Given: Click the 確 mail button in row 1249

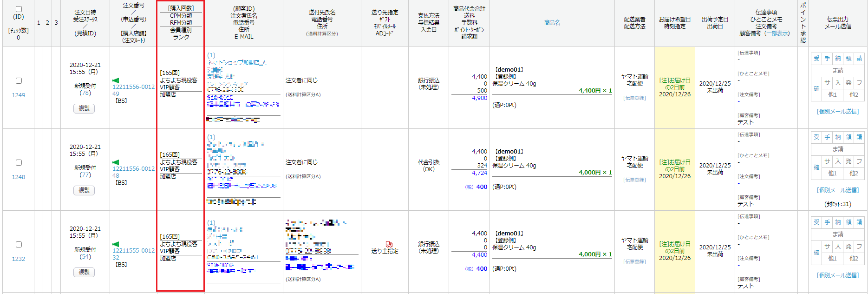Looking at the screenshot, I should click(x=816, y=89).
